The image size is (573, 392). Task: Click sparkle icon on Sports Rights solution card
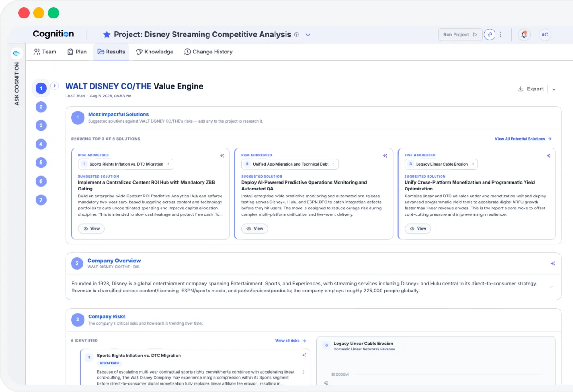tap(222, 156)
